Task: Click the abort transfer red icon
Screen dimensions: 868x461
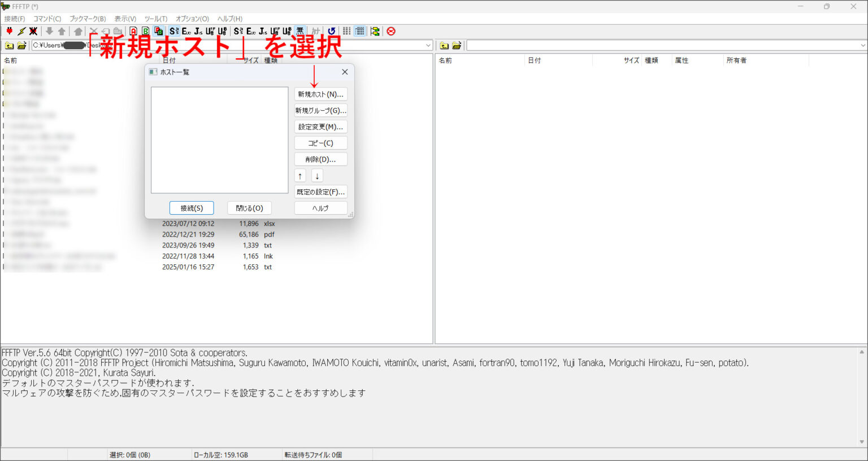Action: 391,31
